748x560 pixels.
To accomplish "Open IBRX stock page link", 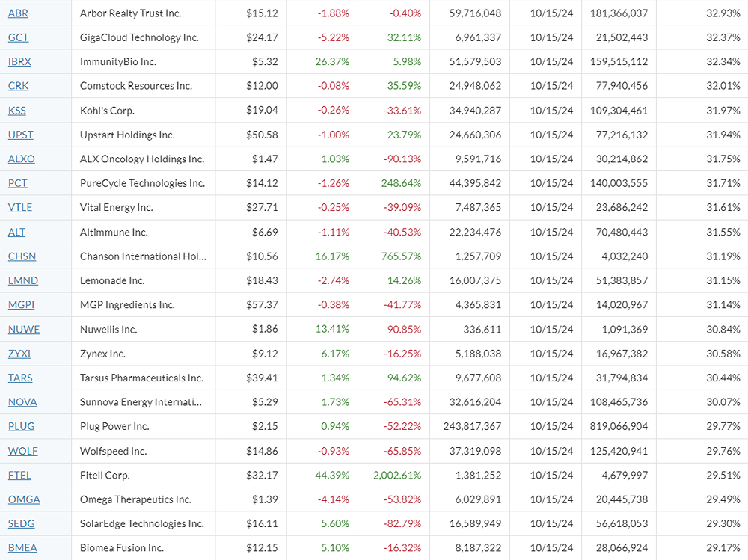I will click(19, 62).
